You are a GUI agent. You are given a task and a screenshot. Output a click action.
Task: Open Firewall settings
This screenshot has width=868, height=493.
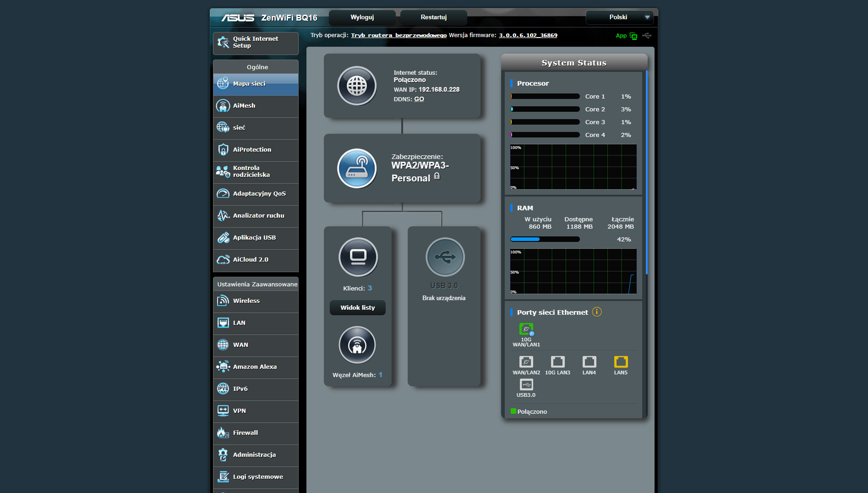coord(256,433)
